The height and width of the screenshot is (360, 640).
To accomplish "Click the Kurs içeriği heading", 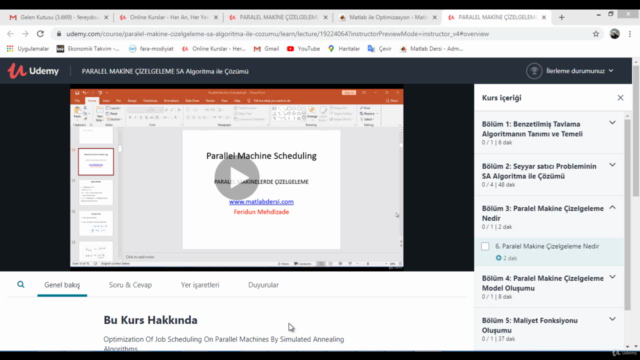I will click(502, 98).
